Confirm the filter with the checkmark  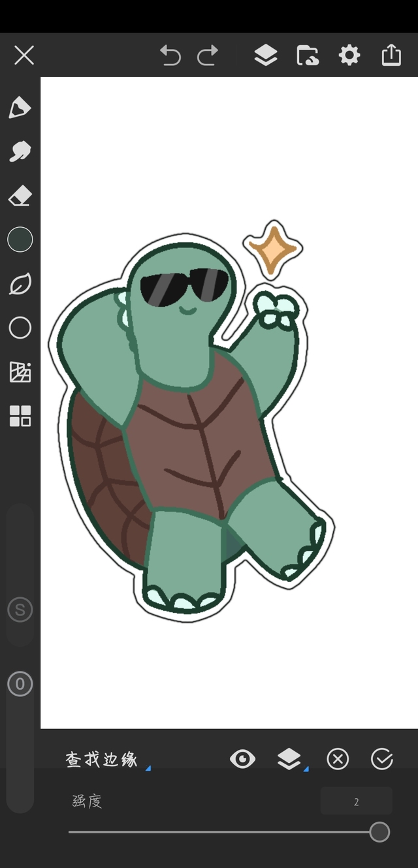pos(381,759)
